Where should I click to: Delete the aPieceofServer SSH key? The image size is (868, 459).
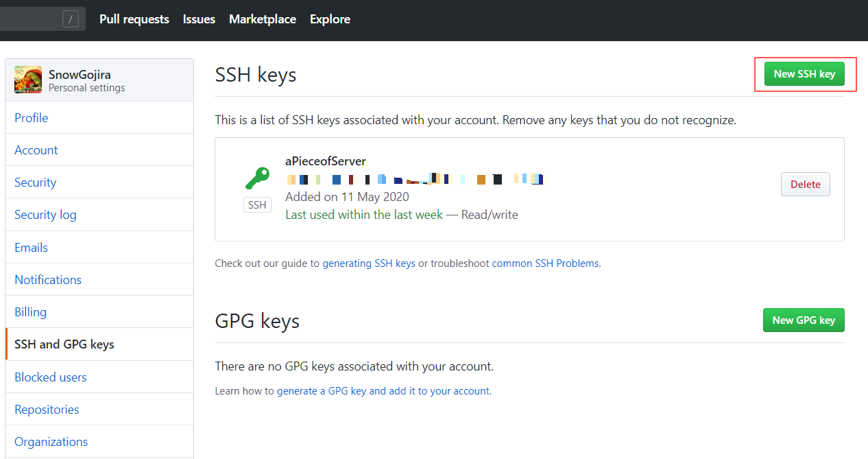click(x=805, y=184)
